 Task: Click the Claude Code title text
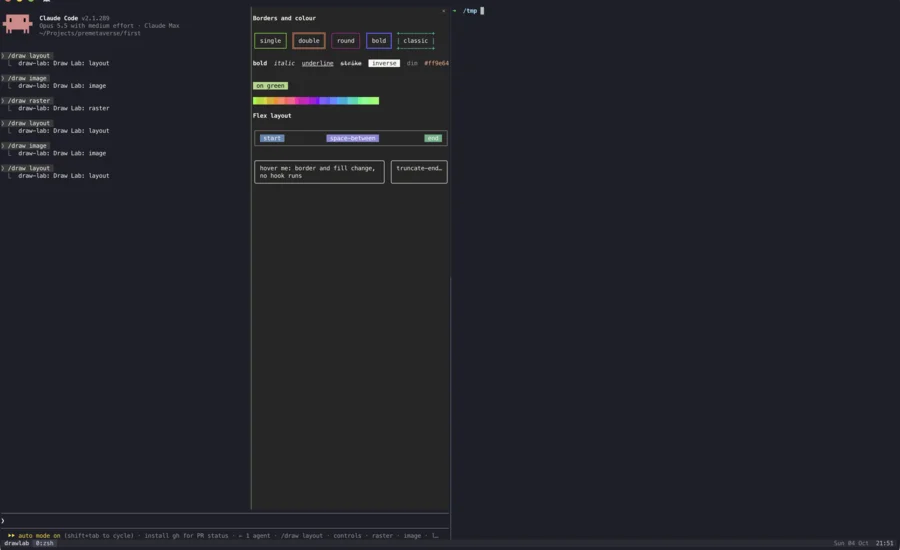pyautogui.click(x=59, y=18)
